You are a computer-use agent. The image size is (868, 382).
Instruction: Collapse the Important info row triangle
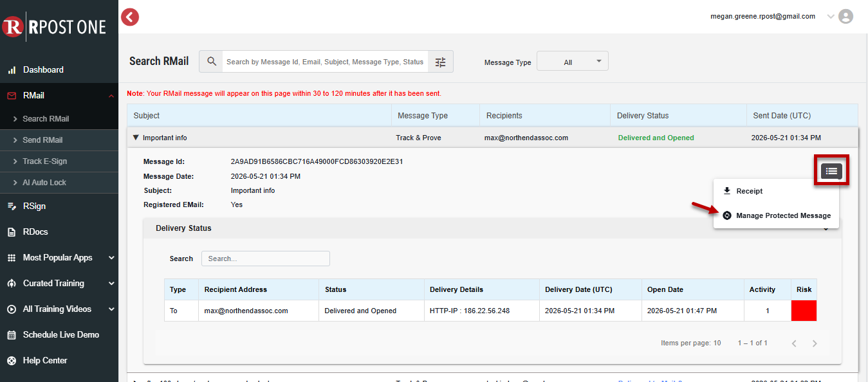(136, 138)
